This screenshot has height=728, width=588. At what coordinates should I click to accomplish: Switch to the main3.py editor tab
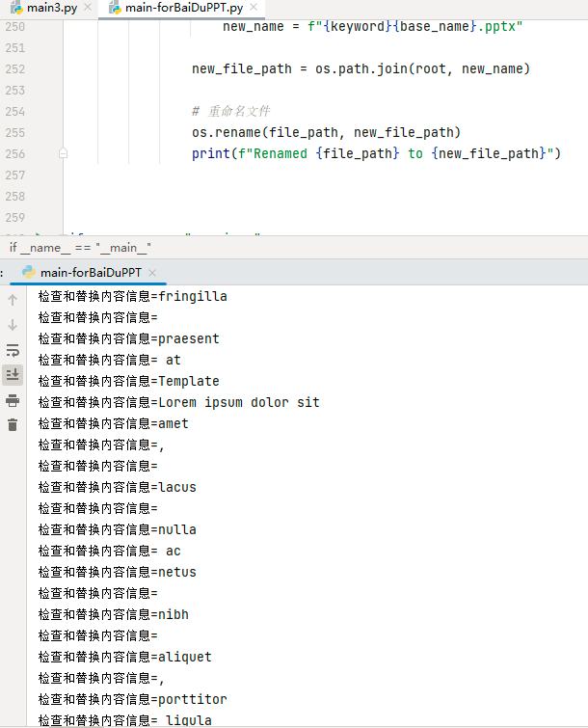[x=50, y=8]
